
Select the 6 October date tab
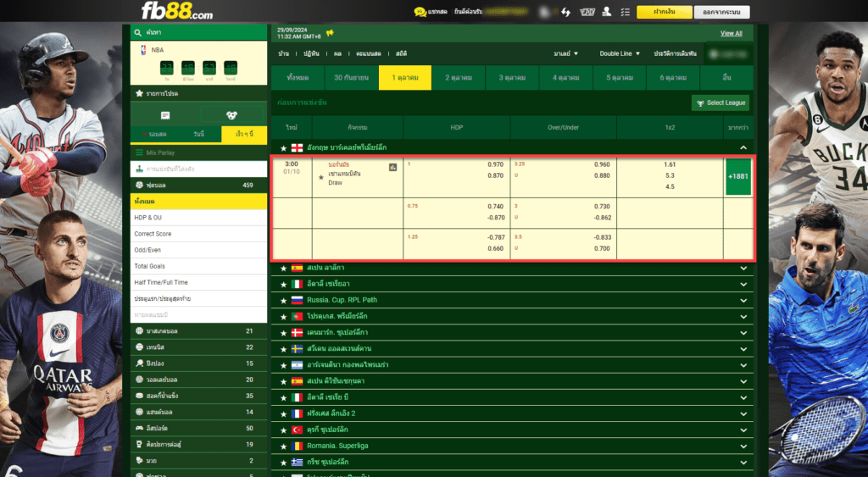click(673, 77)
